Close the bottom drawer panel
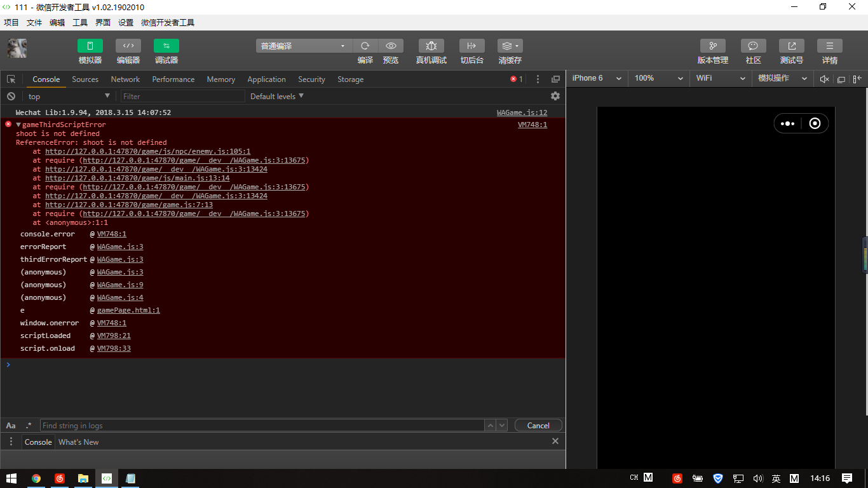Viewport: 868px width, 488px height. (555, 441)
